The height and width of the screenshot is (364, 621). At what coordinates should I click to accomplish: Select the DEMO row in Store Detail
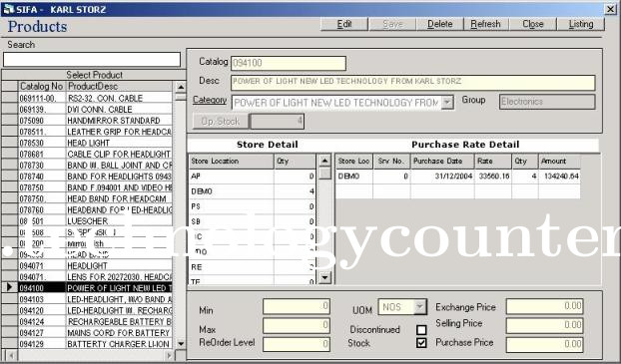(x=253, y=191)
